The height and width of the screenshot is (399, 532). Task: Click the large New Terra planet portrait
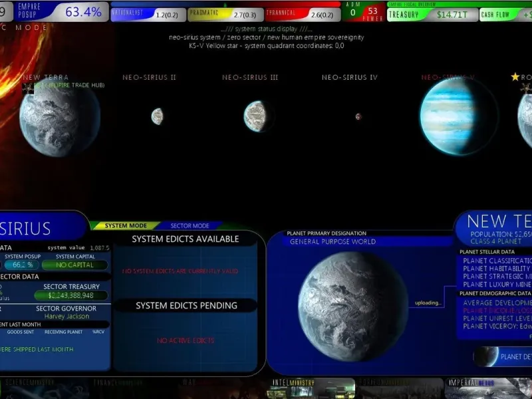point(353,307)
